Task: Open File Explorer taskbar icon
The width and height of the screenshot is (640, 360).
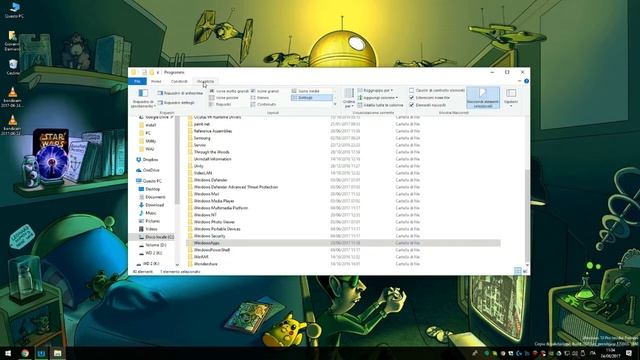Action: 58,353
